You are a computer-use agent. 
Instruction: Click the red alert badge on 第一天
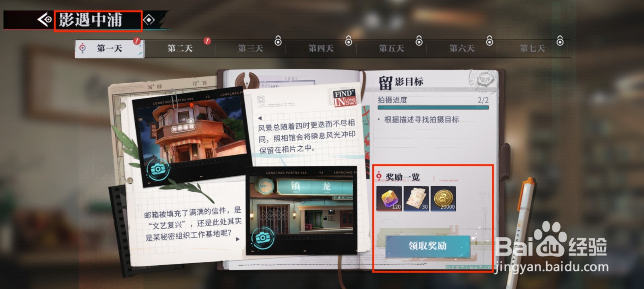coord(137,41)
